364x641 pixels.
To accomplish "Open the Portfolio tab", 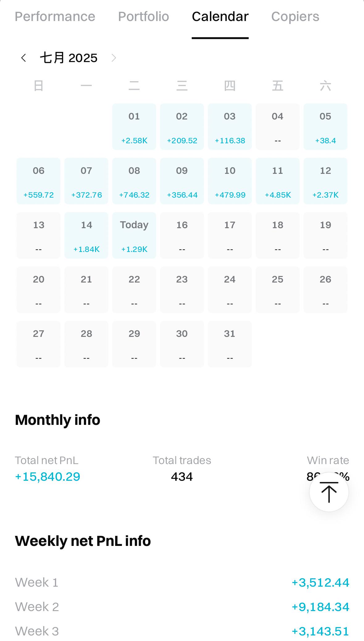I will tap(144, 16).
